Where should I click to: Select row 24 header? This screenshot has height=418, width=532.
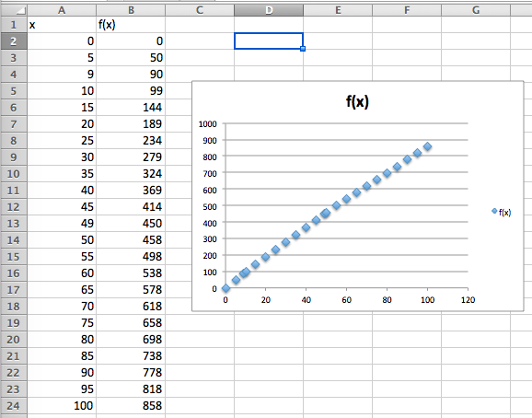coord(14,406)
